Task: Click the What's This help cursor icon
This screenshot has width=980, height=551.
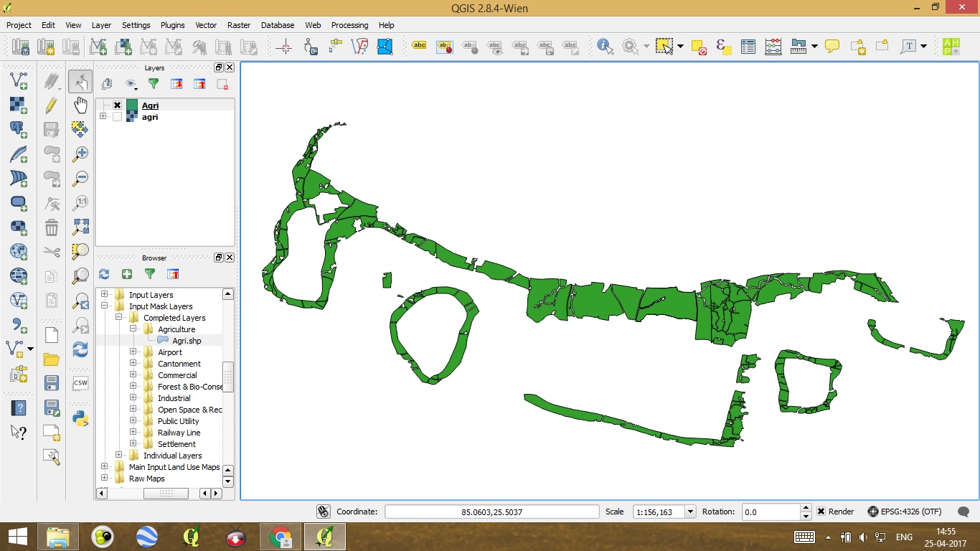Action: [x=19, y=432]
